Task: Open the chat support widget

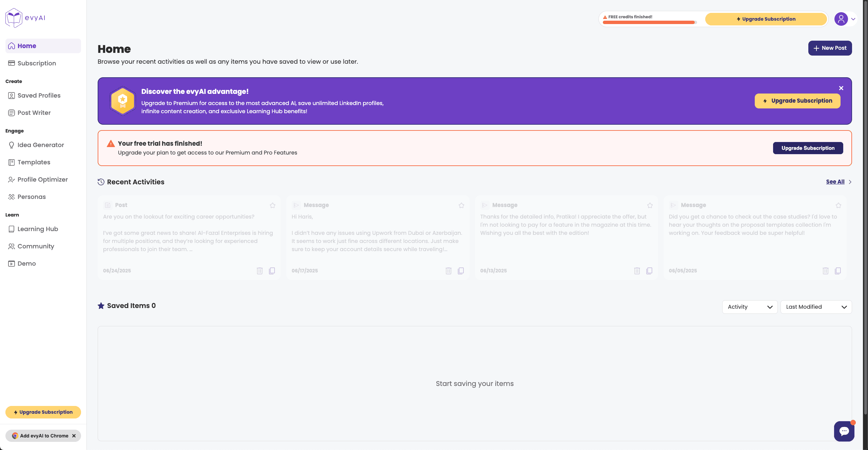Action: (x=844, y=431)
